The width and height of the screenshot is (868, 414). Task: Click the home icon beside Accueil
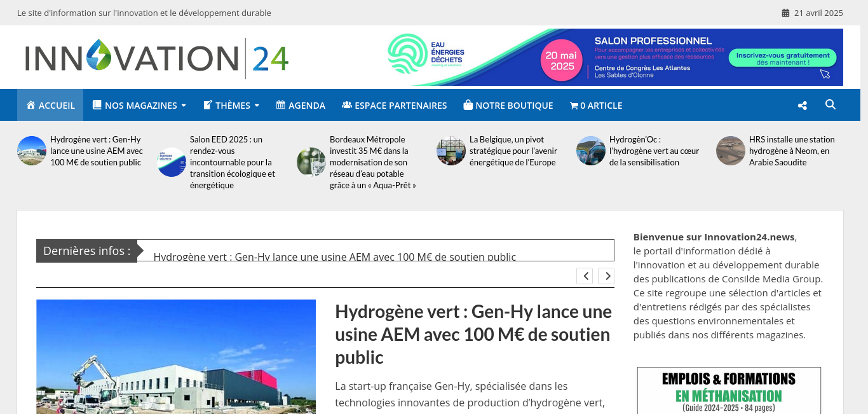[31, 105]
